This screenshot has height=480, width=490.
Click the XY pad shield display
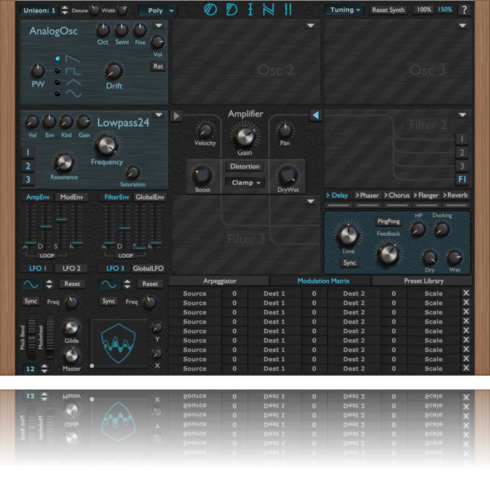coord(119,343)
